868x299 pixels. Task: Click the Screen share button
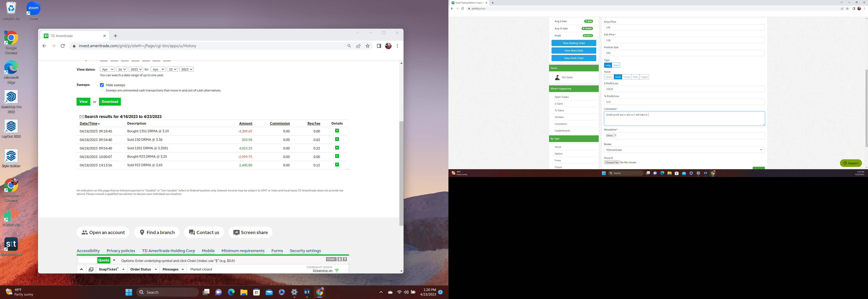point(250,232)
